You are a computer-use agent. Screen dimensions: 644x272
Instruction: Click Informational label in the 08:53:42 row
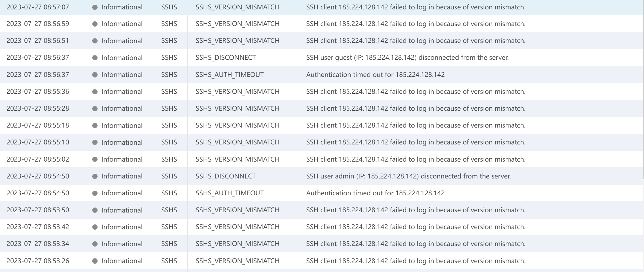pos(122,227)
